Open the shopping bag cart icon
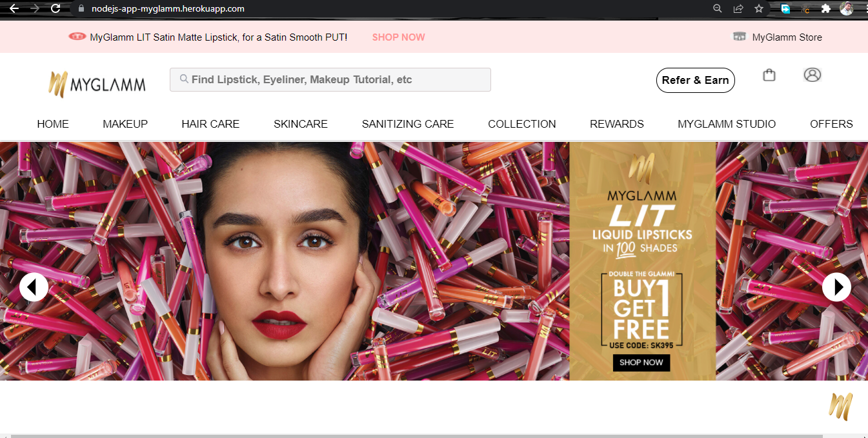Screen dimensions: 868x438 769,75
